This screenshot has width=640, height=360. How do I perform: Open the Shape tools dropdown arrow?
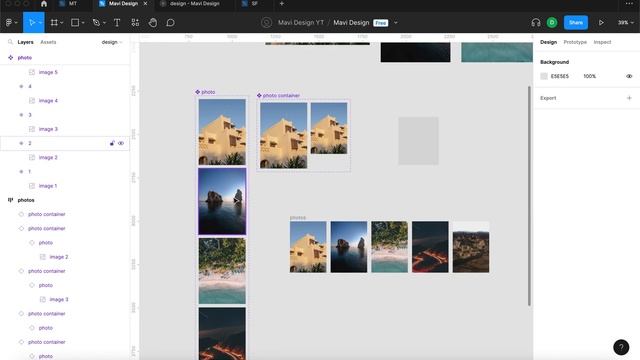coord(83,23)
